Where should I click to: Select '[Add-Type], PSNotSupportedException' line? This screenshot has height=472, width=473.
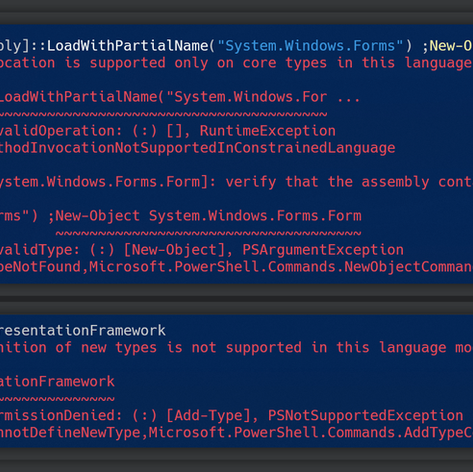click(315, 415)
